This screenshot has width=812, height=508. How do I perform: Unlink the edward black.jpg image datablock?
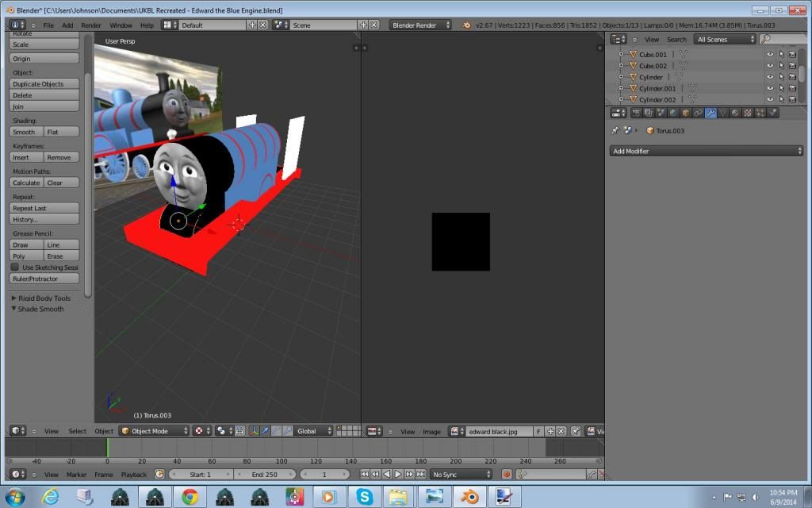point(561,431)
